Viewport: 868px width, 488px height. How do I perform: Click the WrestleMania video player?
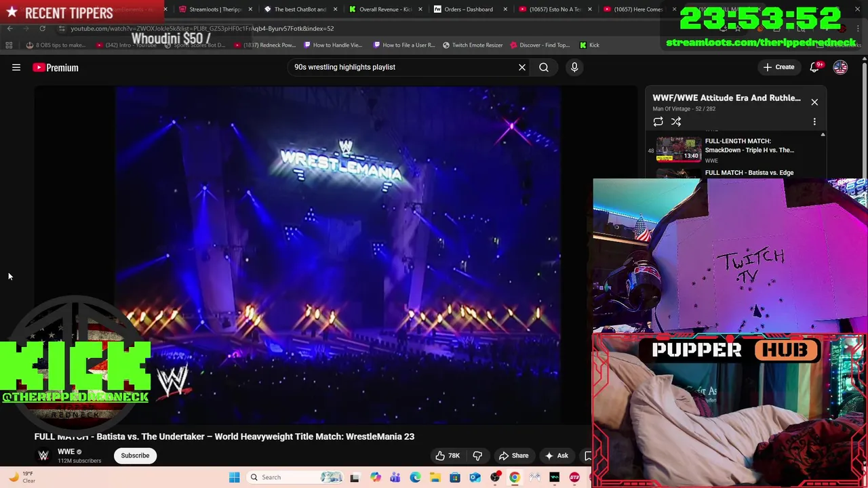[337, 254]
